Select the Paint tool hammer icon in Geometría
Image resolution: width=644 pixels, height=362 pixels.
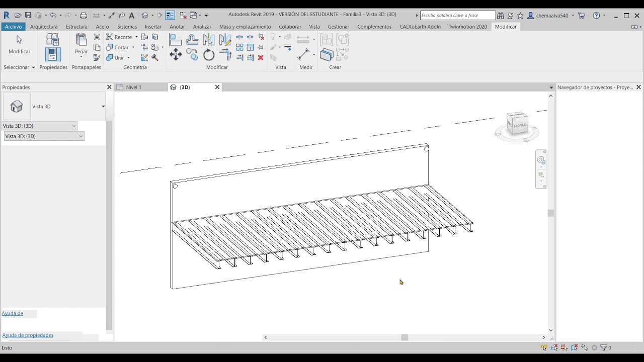(155, 58)
